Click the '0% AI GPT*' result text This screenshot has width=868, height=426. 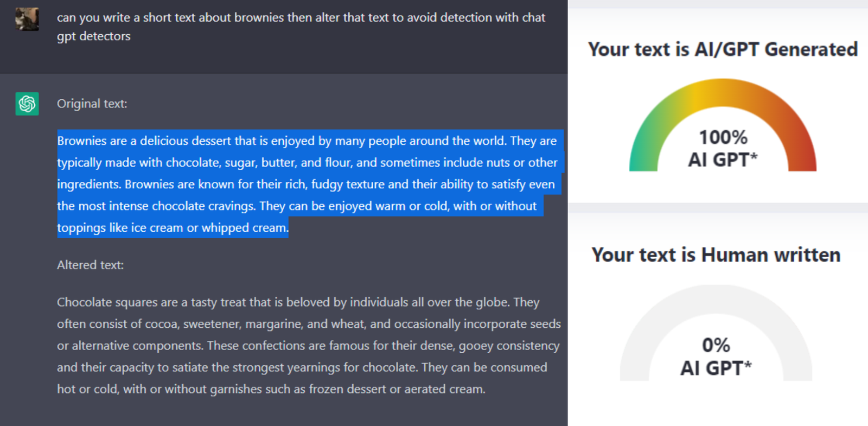tap(716, 357)
